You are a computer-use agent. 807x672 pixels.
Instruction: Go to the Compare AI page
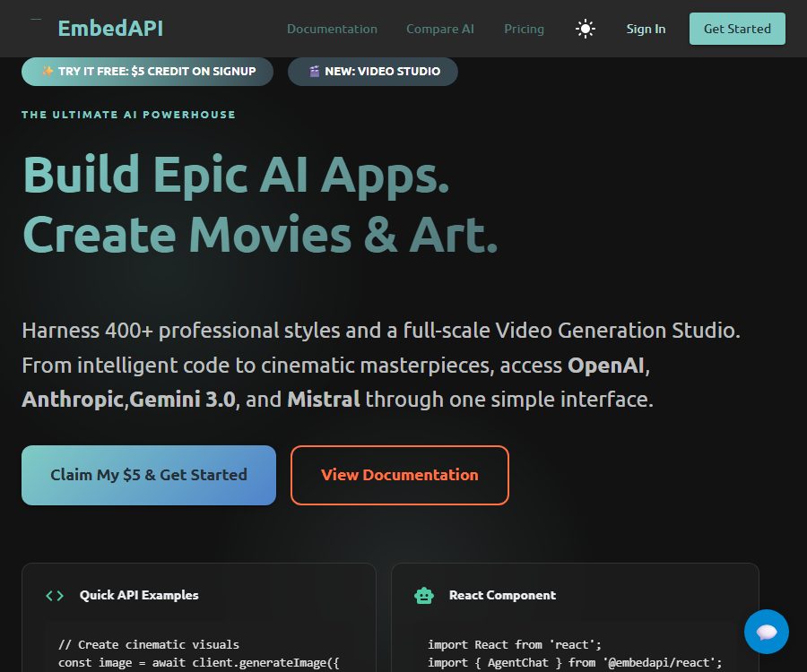click(440, 29)
